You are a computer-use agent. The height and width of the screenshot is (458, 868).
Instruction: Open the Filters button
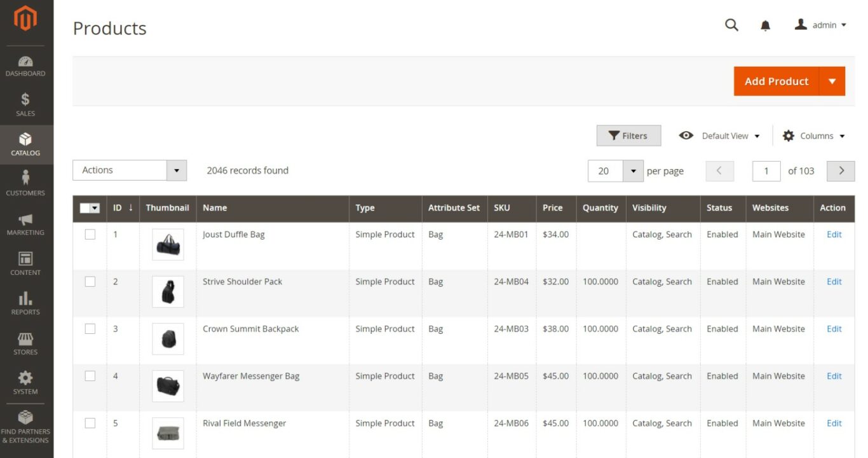click(628, 135)
